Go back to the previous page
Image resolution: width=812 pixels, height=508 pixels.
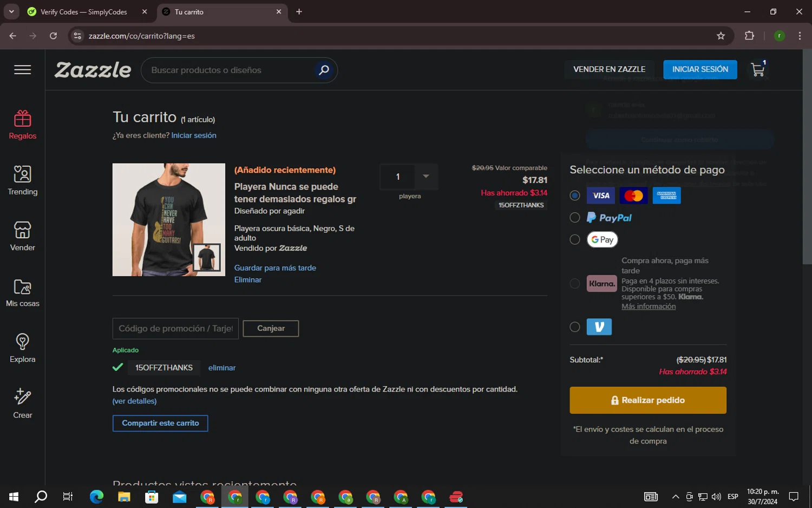pos(13,36)
